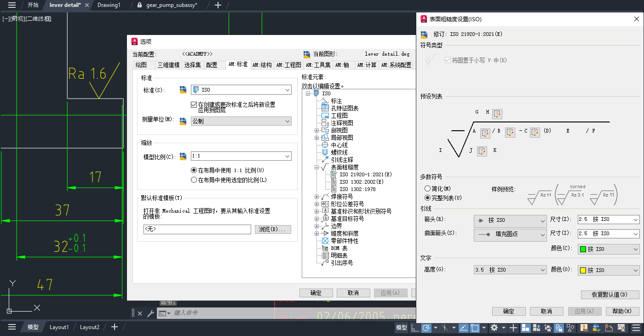Switch to the Drawing1 document tab

pos(109,5)
